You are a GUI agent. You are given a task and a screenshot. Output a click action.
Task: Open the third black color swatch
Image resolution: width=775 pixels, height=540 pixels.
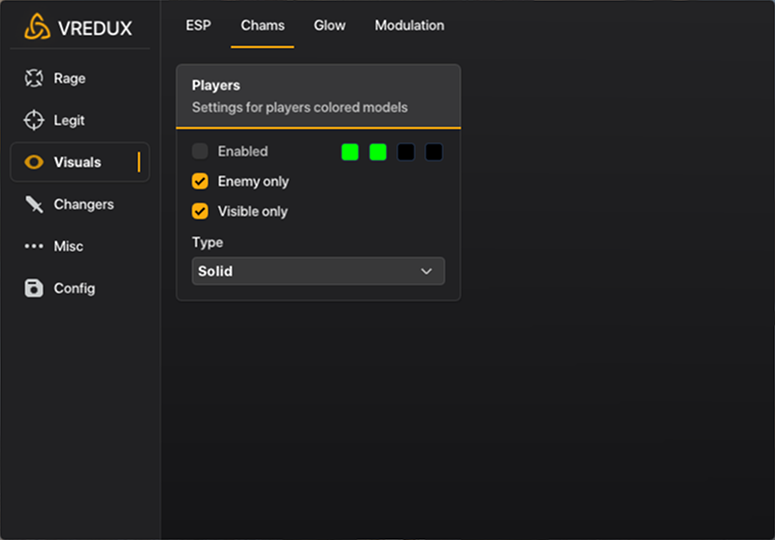pos(406,152)
